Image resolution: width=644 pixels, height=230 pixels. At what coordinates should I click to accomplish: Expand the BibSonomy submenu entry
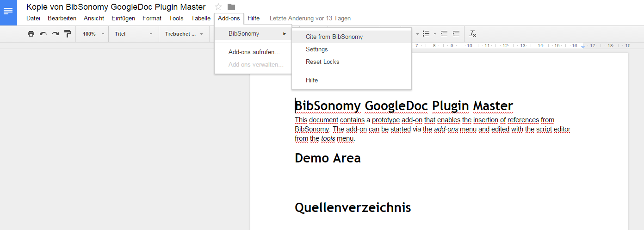pos(253,33)
